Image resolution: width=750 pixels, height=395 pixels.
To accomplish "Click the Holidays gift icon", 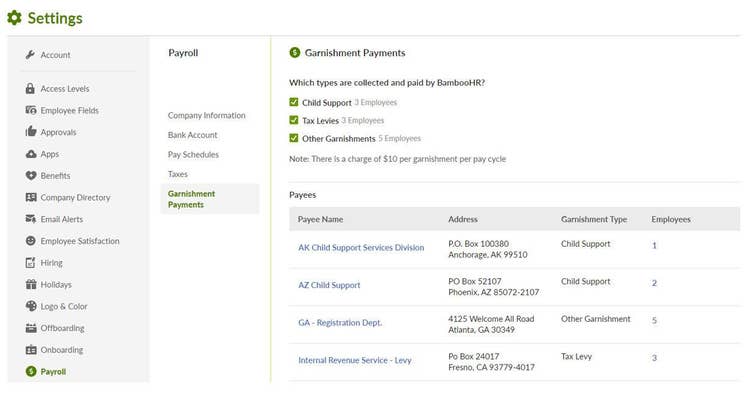I will (x=31, y=284).
